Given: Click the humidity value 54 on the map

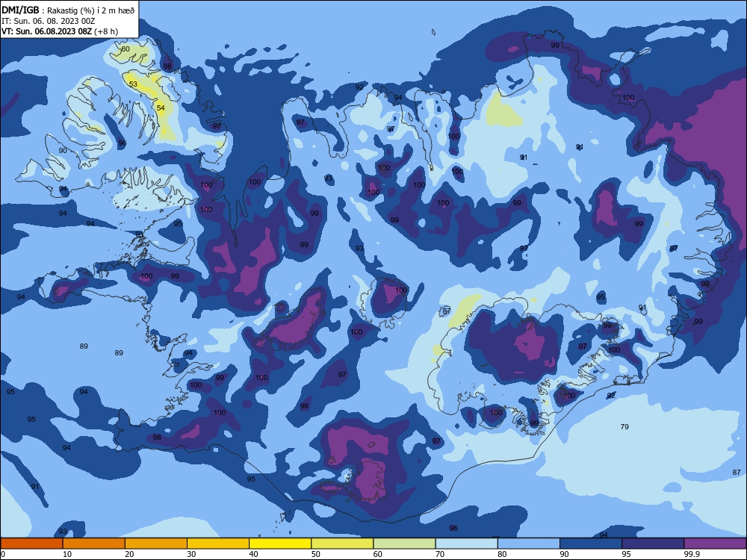Looking at the screenshot, I should point(161,108).
